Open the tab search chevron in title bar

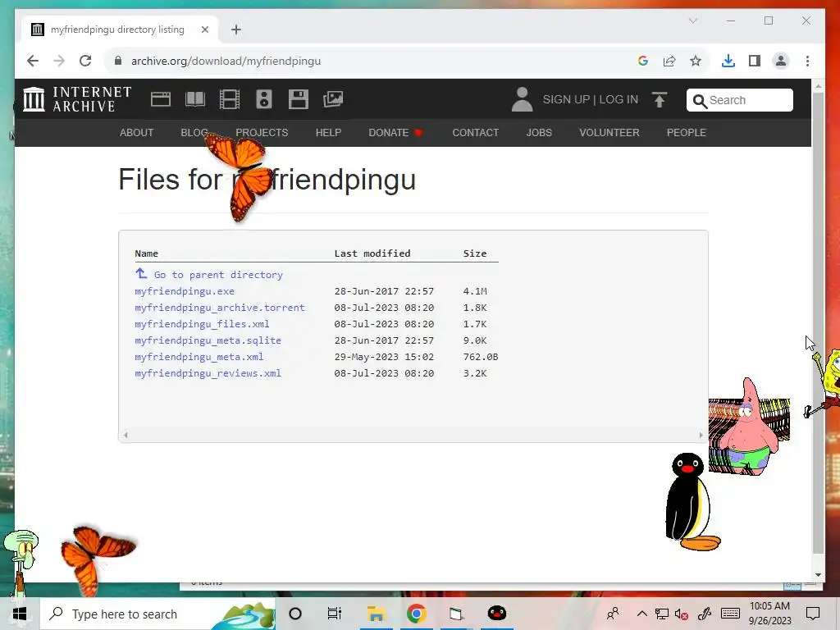pos(692,21)
